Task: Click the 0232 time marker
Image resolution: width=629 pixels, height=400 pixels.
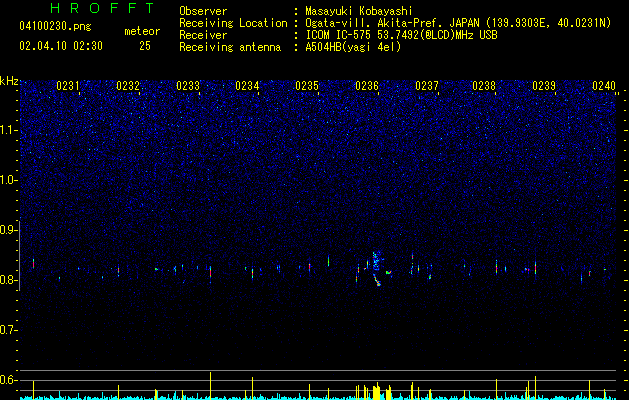Action: (128, 86)
